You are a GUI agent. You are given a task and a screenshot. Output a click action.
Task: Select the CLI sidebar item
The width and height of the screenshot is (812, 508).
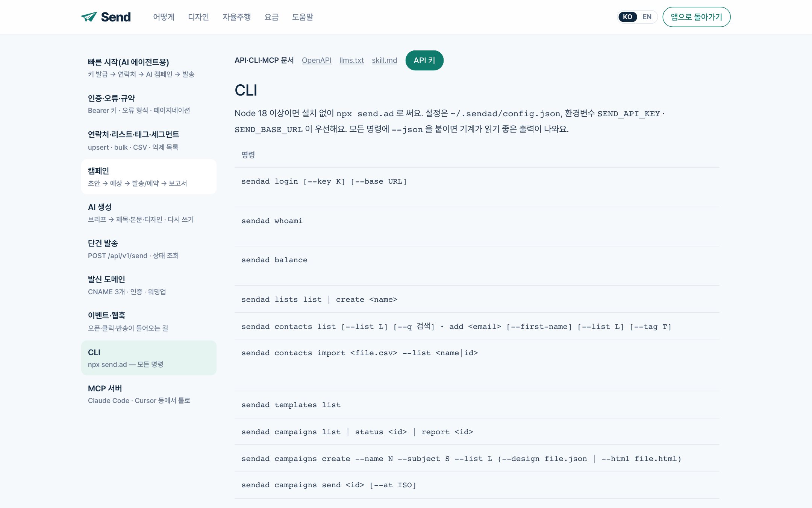coord(149,358)
